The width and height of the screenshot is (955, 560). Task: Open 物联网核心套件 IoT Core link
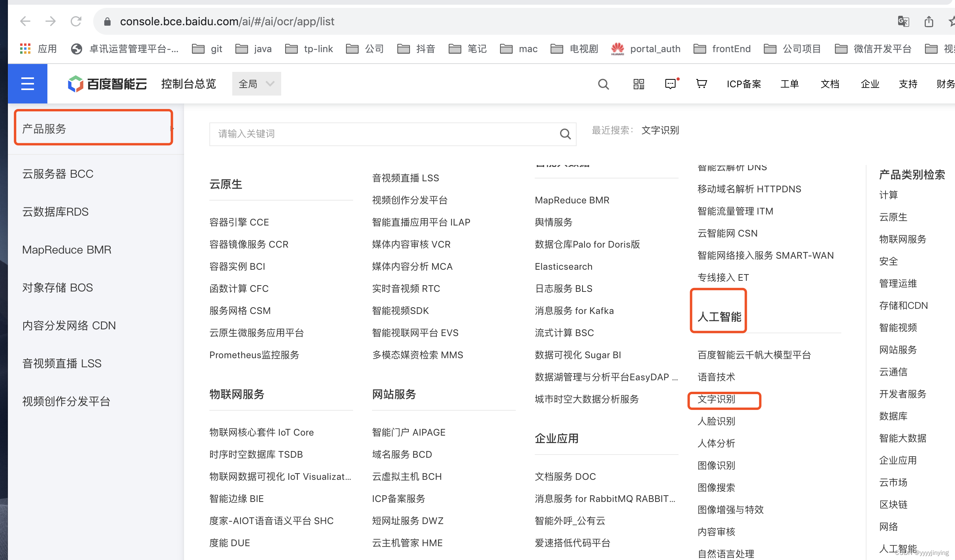(x=261, y=432)
